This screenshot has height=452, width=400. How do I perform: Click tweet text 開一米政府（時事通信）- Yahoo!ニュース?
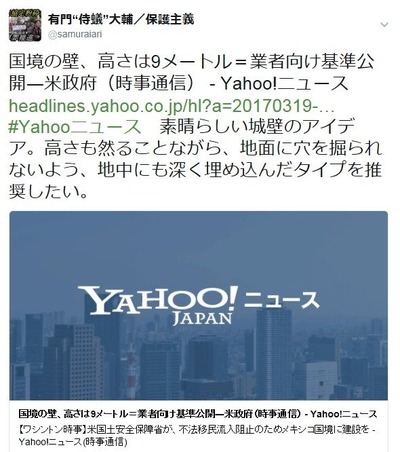179,84
